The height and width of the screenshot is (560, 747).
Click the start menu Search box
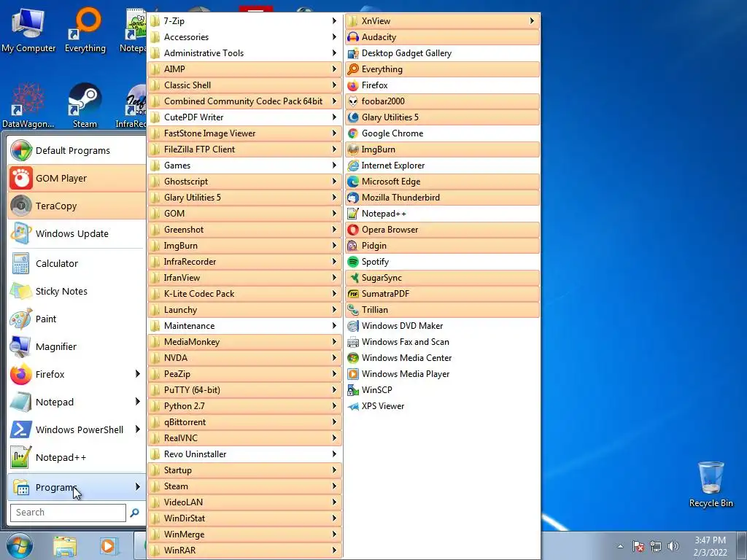click(68, 513)
